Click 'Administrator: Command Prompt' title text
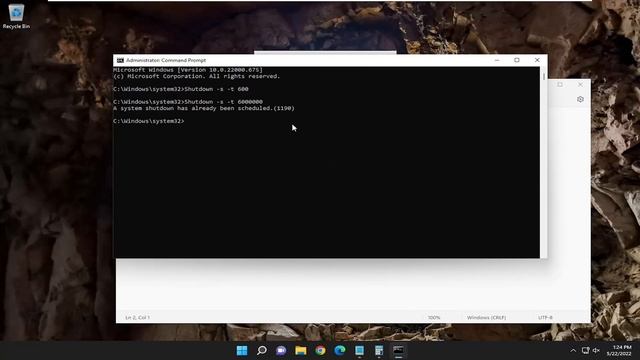Image resolution: width=640 pixels, height=360 pixels. pos(166,60)
